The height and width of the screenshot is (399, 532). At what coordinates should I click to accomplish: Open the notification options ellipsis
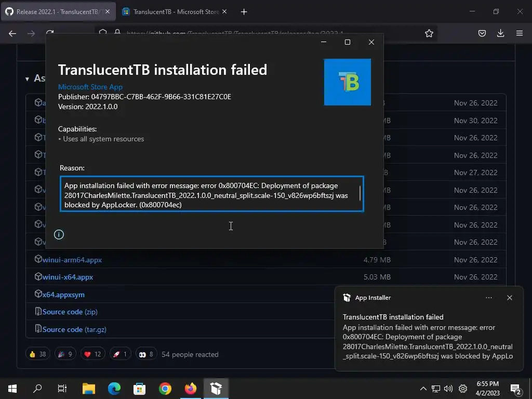(x=488, y=298)
